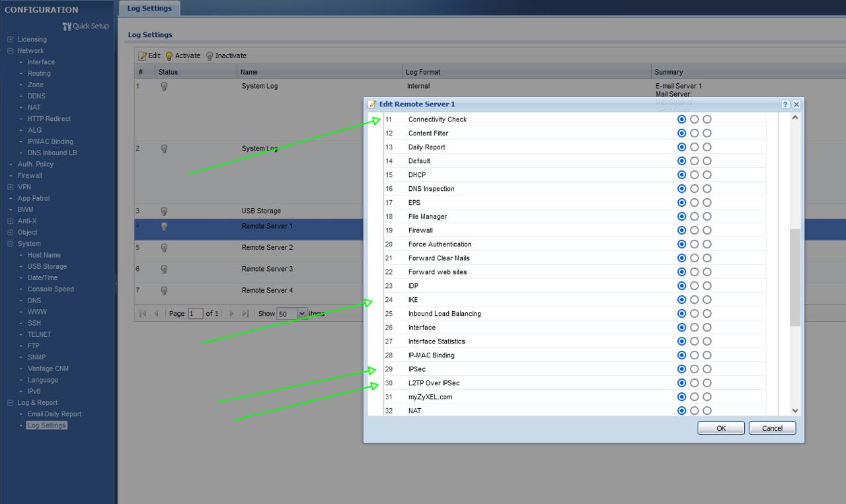Go to previous page in pager
Image resolution: width=846 pixels, height=504 pixels.
click(x=157, y=314)
